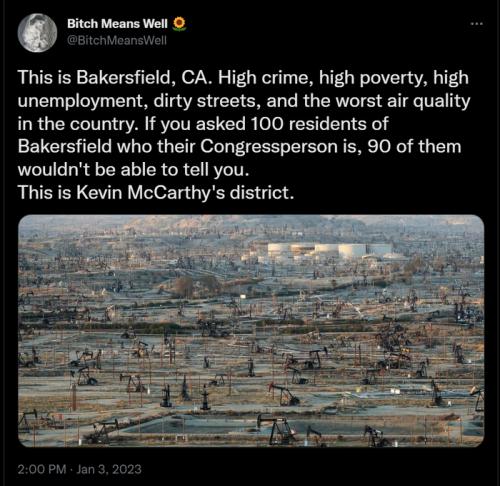Click the three-dot more options icon
Viewport: 500px width, 486px height.
[477, 24]
